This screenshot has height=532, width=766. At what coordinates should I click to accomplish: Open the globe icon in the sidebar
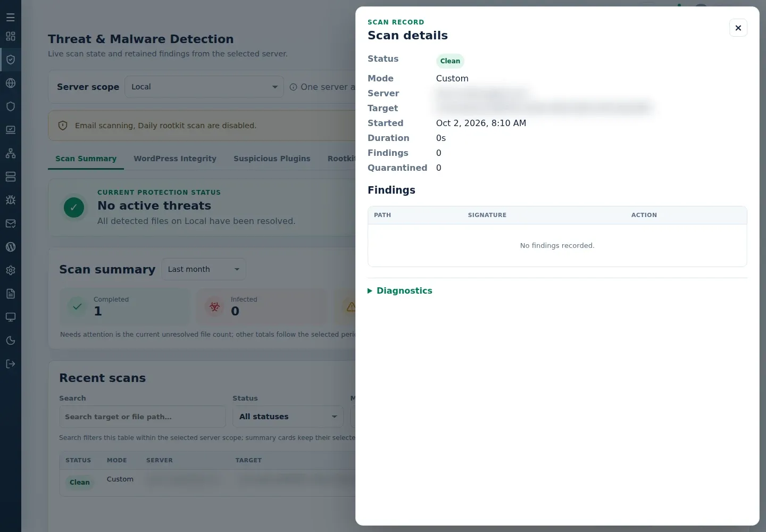11,83
